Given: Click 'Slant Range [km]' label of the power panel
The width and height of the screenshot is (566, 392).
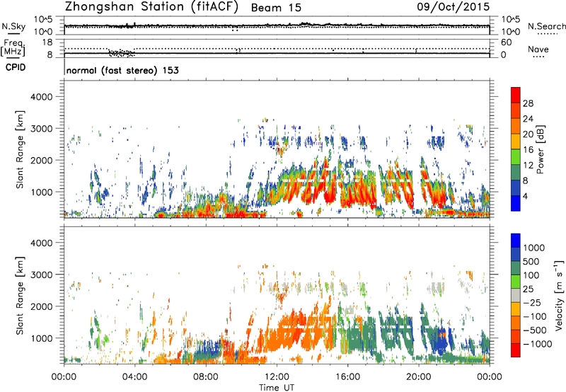Looking at the screenshot, I should point(20,149).
